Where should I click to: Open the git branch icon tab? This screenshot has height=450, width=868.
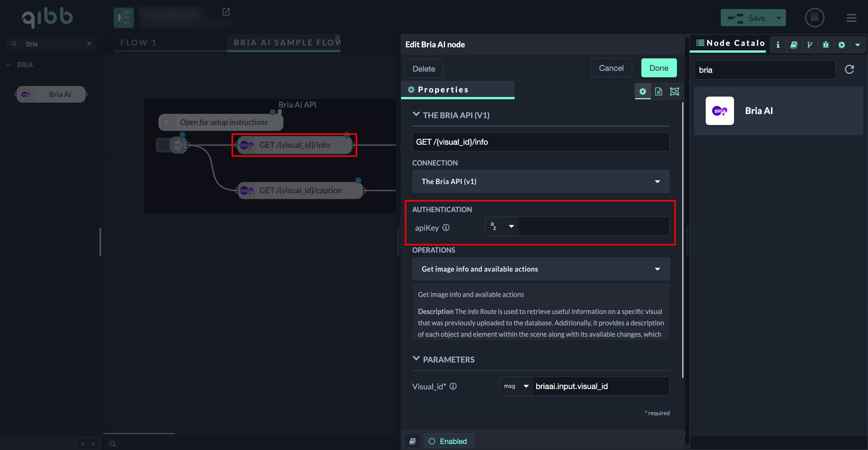[x=810, y=45]
